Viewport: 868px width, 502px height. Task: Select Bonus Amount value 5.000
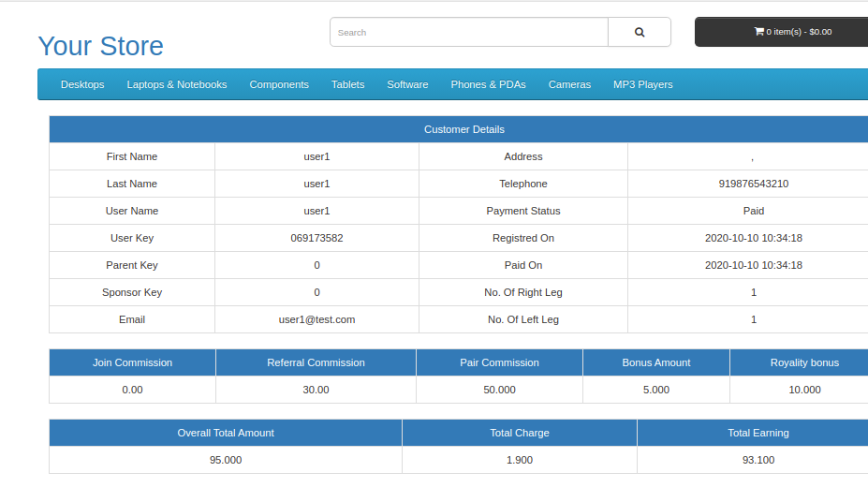[x=656, y=390]
